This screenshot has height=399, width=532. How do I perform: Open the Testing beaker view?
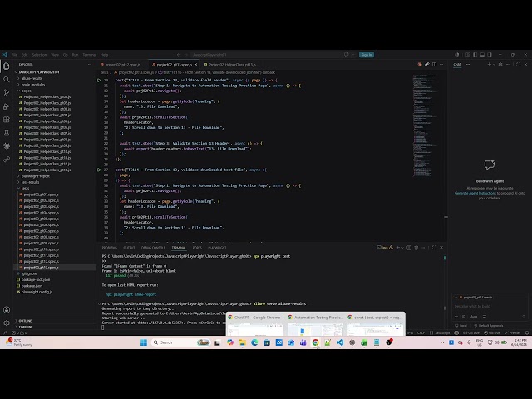pyautogui.click(x=7, y=133)
